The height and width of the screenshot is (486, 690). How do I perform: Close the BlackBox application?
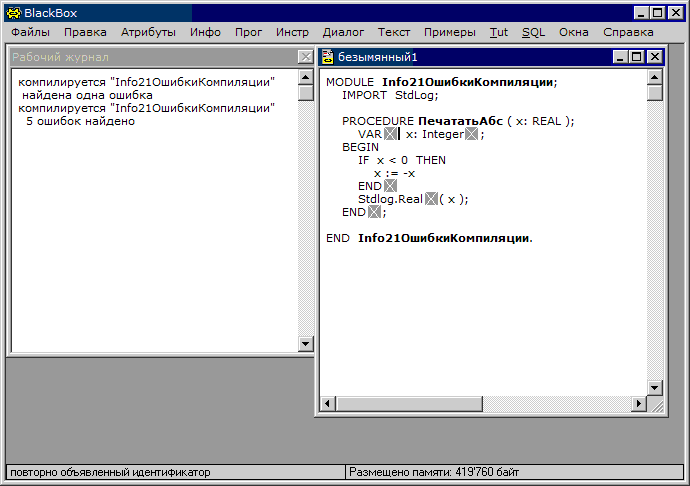[675, 13]
